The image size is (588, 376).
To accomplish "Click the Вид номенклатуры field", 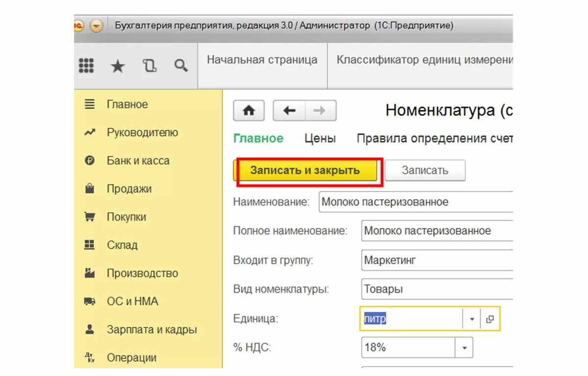I will 437,289.
